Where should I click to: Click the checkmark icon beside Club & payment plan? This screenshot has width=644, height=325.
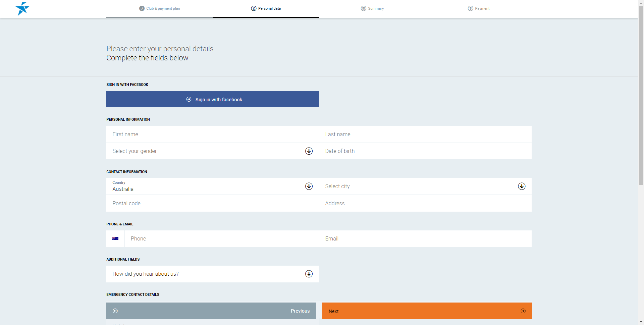tap(142, 8)
